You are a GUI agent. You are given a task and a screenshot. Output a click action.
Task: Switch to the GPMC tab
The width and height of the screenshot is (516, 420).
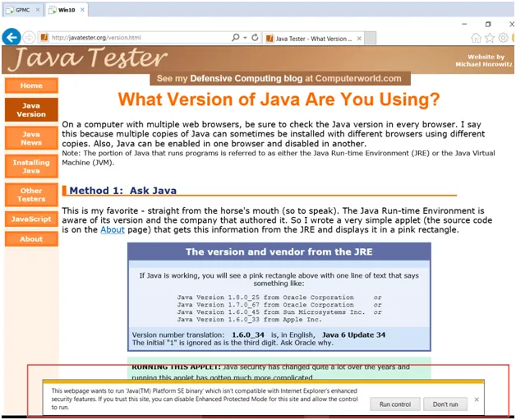click(21, 10)
